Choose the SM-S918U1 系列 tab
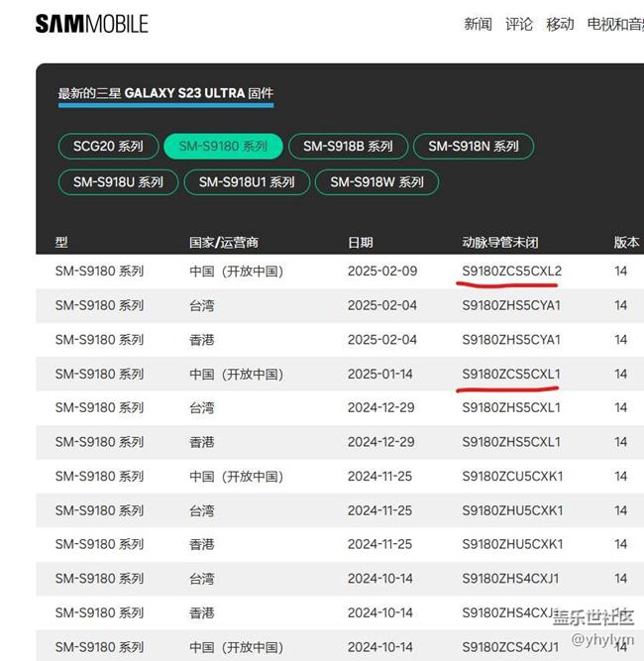This screenshot has width=644, height=661. 247,182
